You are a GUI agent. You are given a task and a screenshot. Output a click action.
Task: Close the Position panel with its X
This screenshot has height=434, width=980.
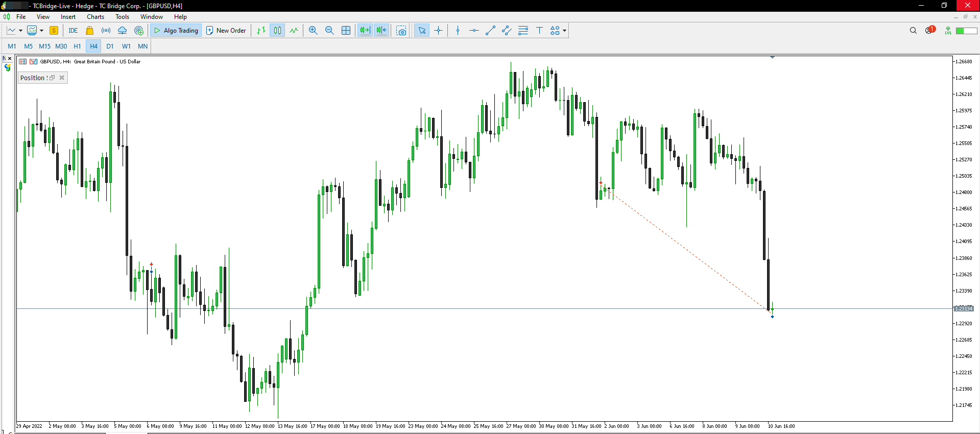62,78
